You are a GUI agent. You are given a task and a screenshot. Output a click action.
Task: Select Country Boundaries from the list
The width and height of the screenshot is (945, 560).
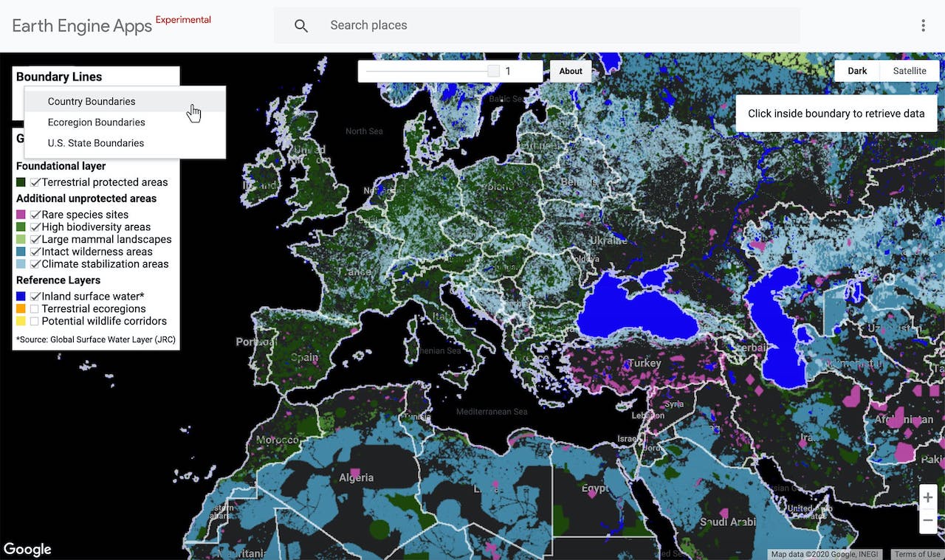click(x=92, y=101)
